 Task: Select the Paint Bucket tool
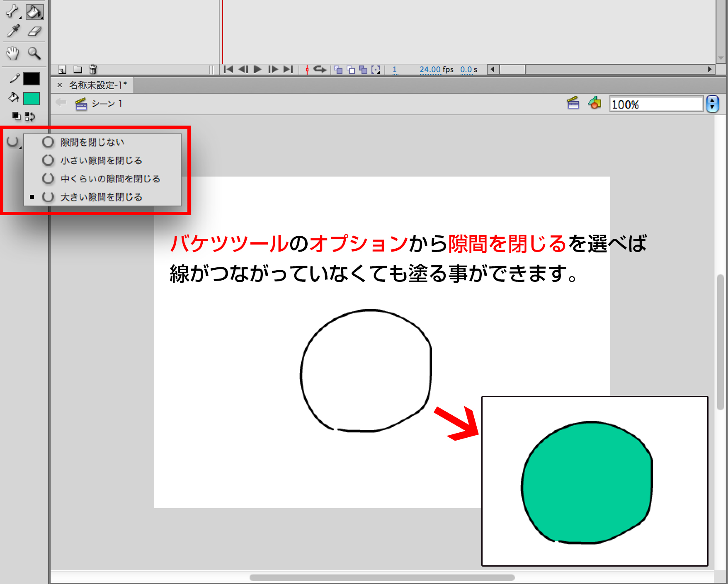pyautogui.click(x=34, y=12)
